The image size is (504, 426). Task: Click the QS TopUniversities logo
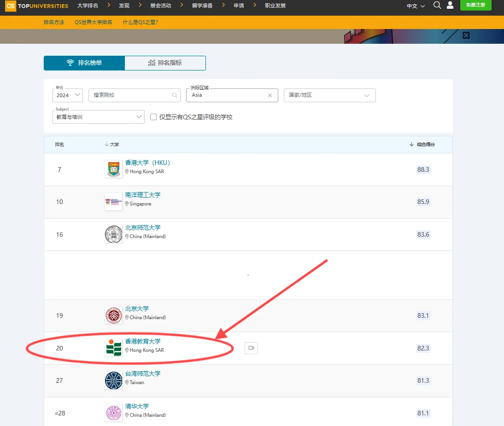click(37, 6)
